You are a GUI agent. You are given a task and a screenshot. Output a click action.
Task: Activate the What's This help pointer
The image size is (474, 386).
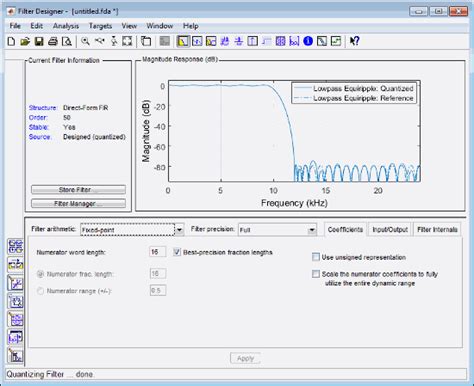tap(354, 41)
